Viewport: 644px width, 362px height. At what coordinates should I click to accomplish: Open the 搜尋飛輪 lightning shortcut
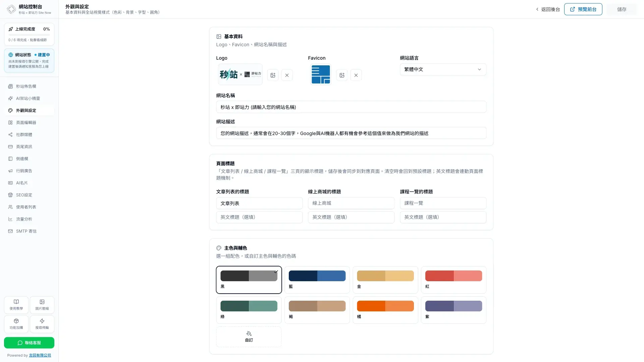pos(42,324)
